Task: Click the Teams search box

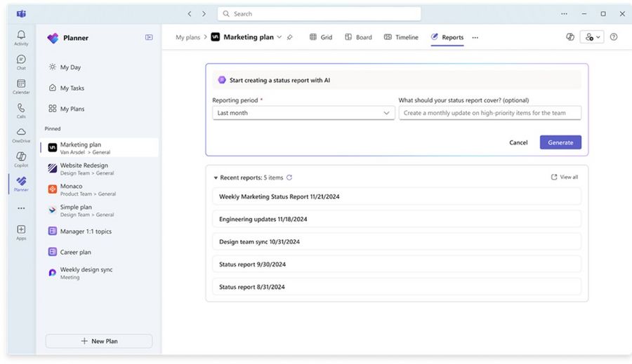Action: [320, 14]
